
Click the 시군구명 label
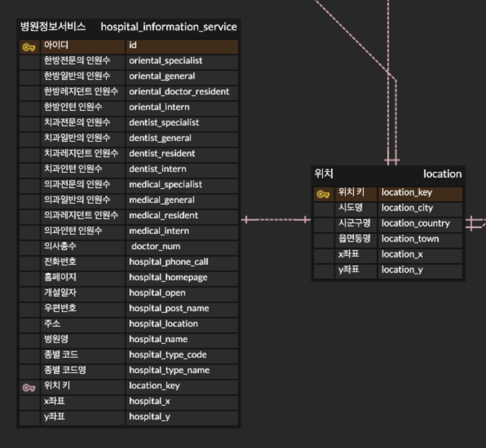pyautogui.click(x=354, y=223)
